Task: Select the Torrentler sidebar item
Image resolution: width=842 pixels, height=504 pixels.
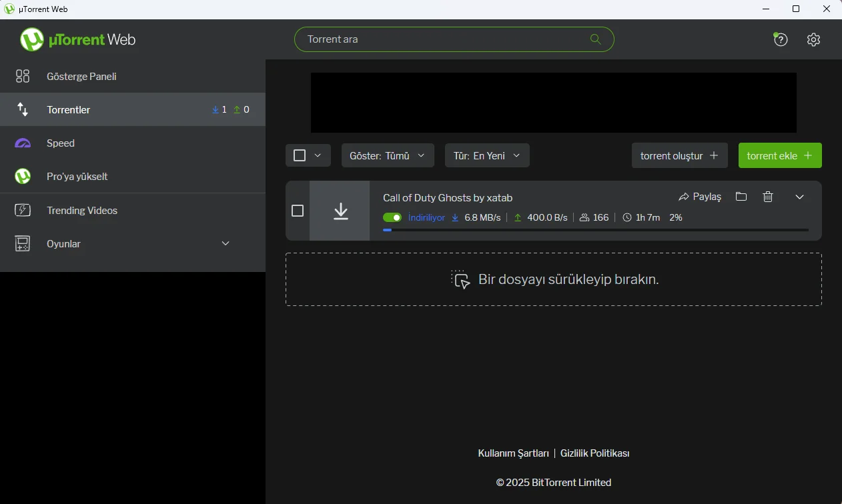Action: [x=133, y=109]
